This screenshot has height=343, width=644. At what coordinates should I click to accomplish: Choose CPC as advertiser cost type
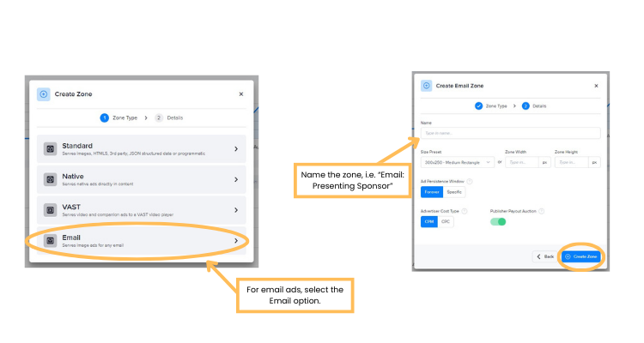pyautogui.click(x=446, y=222)
